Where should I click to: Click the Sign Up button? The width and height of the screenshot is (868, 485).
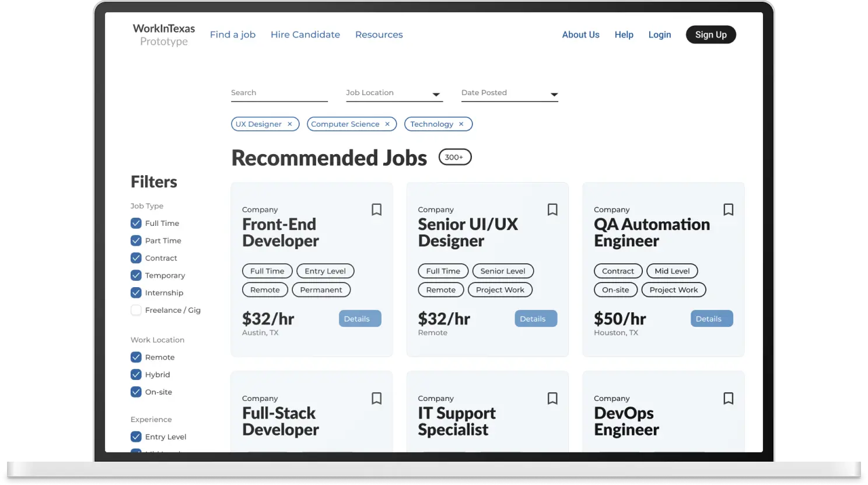(x=710, y=34)
